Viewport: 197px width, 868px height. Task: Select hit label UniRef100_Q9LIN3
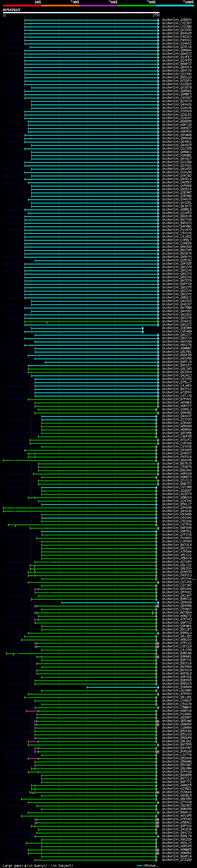click(x=176, y=369)
